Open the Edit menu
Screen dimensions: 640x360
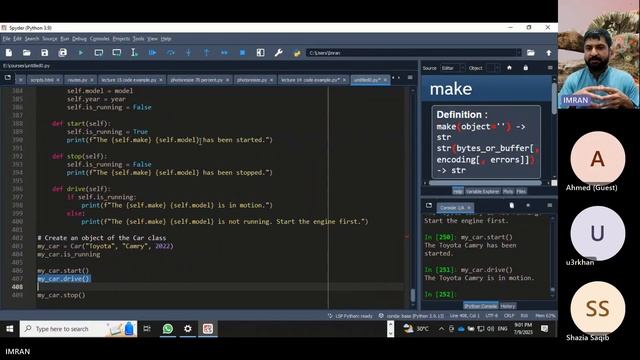(x=17, y=39)
